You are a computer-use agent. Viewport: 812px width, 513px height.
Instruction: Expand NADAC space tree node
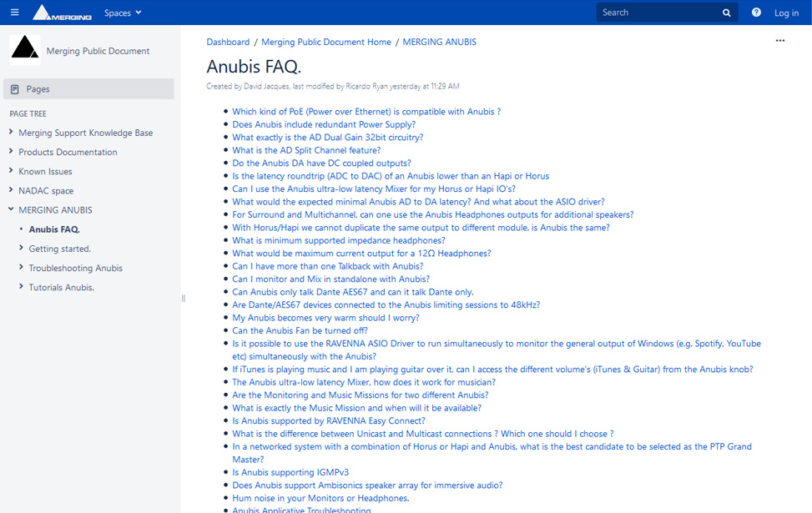pyautogui.click(x=11, y=190)
